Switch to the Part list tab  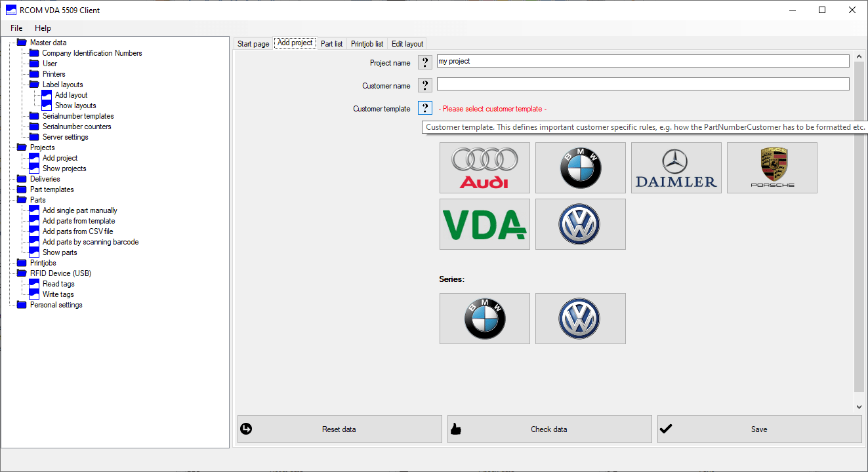click(x=332, y=44)
